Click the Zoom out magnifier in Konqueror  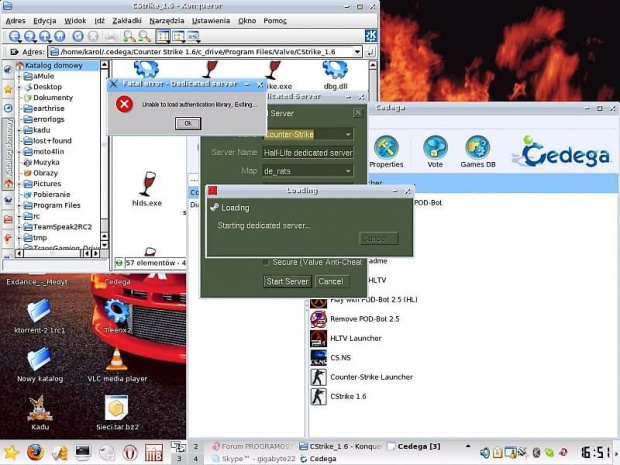tap(144, 36)
